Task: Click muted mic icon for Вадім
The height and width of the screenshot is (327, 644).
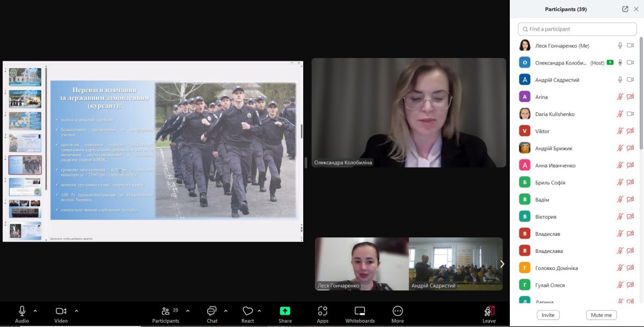Action: coord(620,199)
